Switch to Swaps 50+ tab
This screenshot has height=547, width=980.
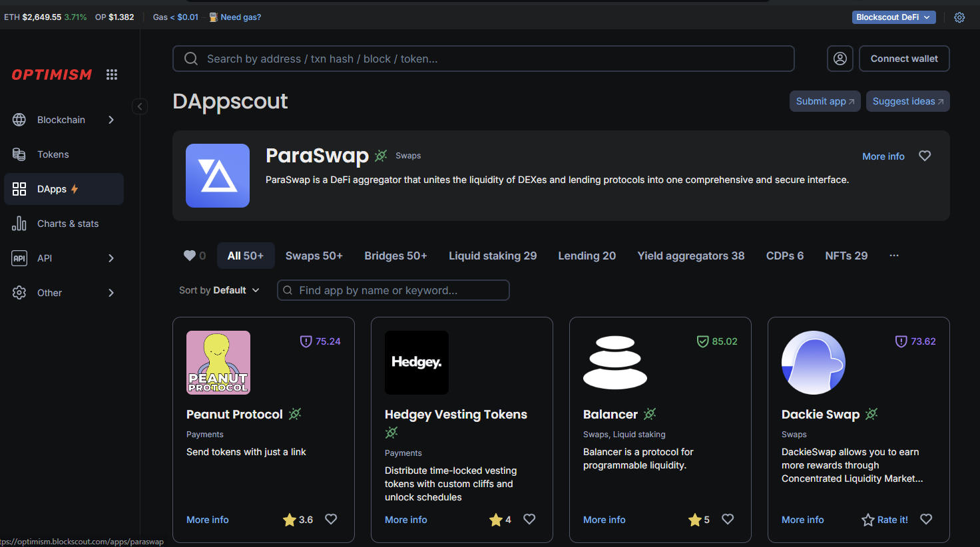tap(314, 256)
